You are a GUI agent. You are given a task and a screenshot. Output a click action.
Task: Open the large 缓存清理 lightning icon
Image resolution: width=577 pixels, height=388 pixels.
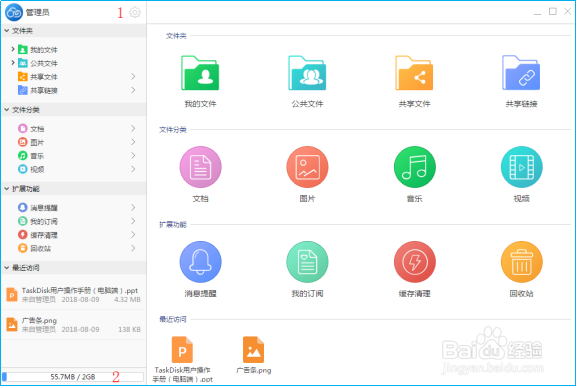(x=415, y=262)
